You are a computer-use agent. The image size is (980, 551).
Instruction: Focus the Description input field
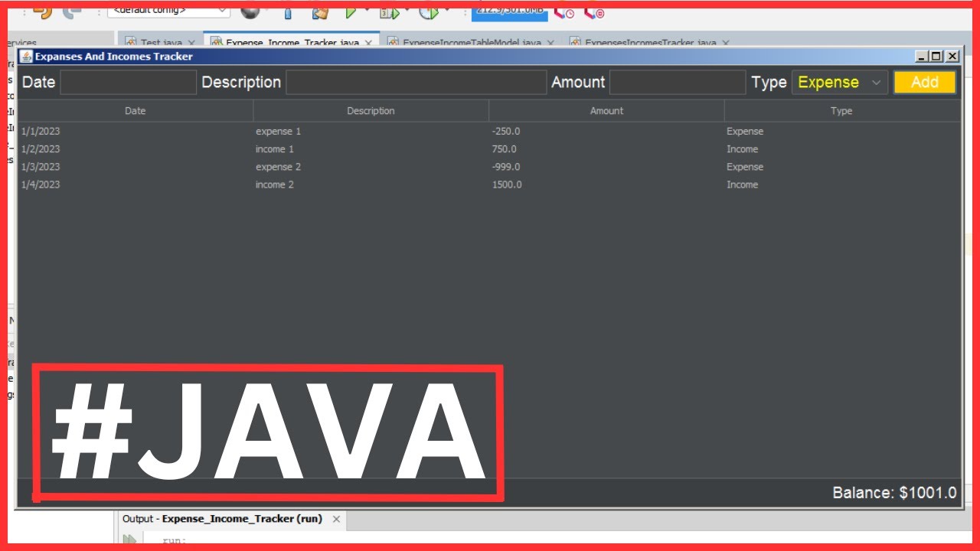[416, 83]
